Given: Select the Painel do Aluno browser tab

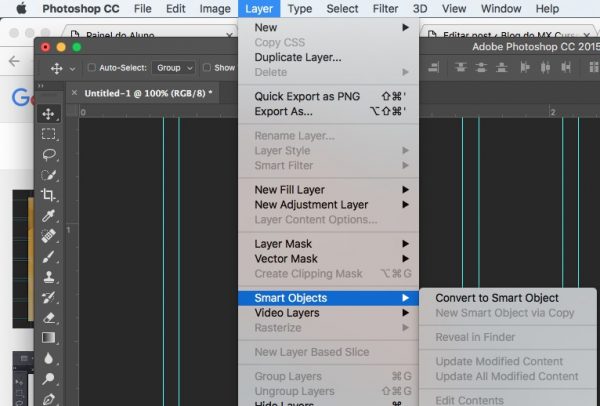Looking at the screenshot, I should tap(149, 33).
